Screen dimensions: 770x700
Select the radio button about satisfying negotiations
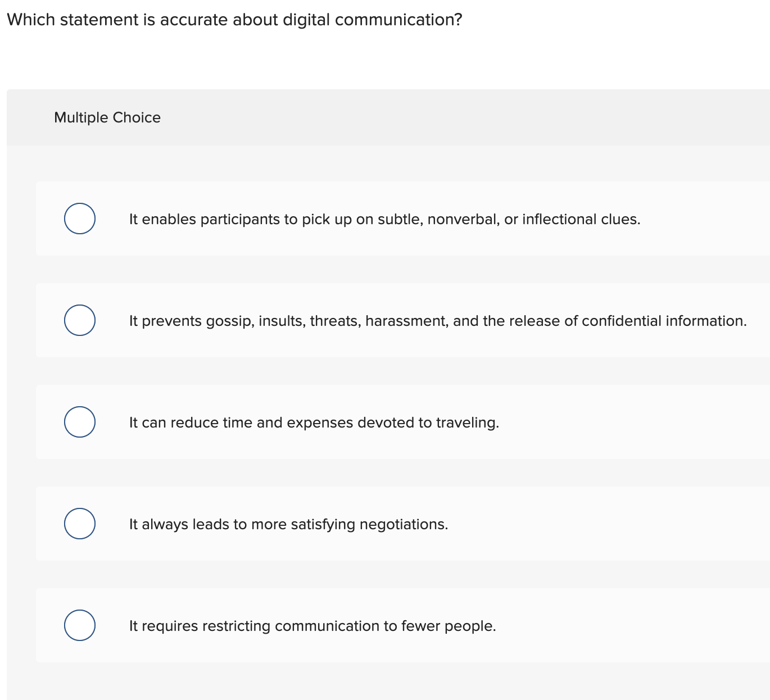[x=79, y=524]
